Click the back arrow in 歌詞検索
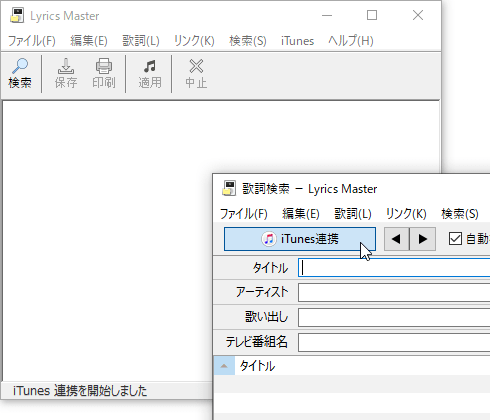Image resolution: width=490 pixels, height=420 pixels. point(396,239)
